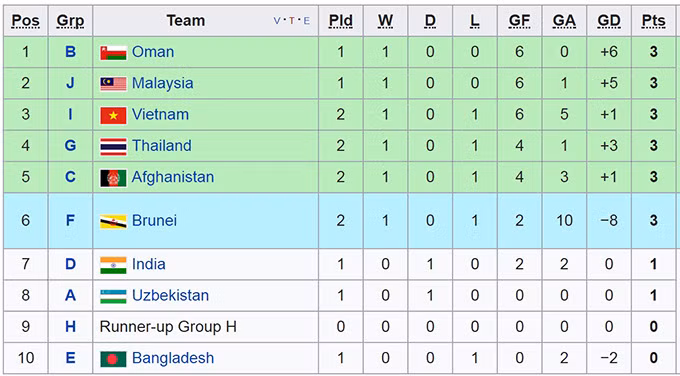Screen dimensions: 680x376
Task: Open the Group H link
Action: pyautogui.click(x=70, y=327)
